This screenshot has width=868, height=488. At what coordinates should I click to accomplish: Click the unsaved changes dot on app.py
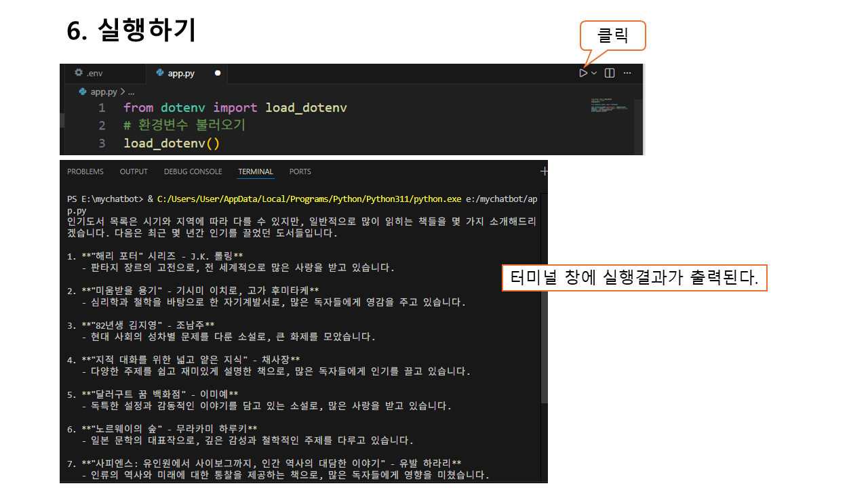(217, 73)
